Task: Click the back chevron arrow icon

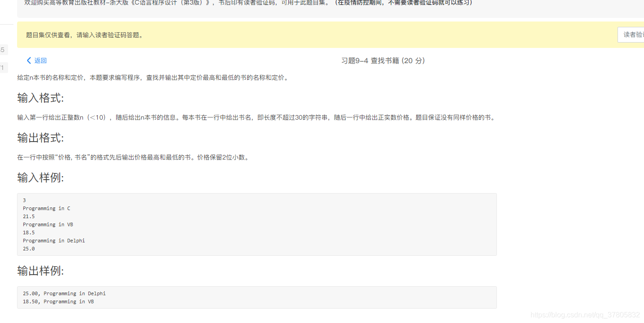Action: pos(29,60)
